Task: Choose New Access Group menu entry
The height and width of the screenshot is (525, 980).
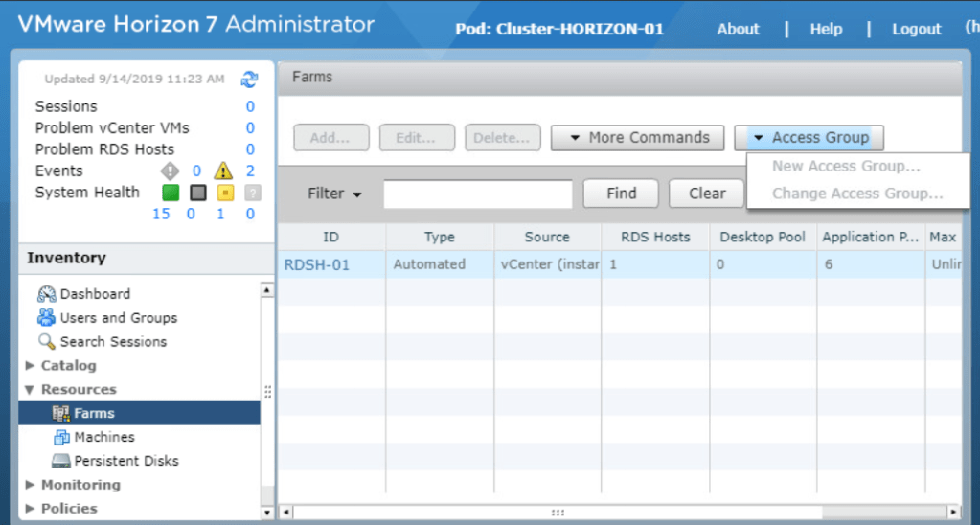Action: [x=846, y=166]
